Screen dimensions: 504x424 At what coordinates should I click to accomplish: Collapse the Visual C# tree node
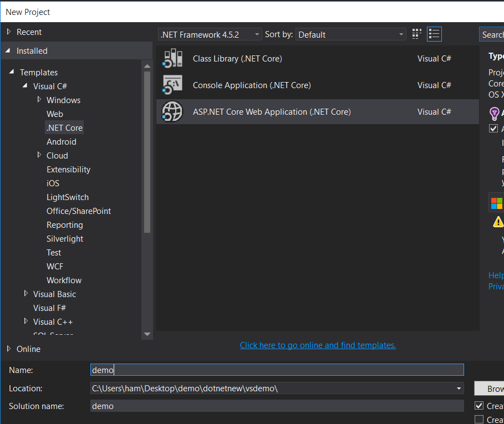(25, 86)
